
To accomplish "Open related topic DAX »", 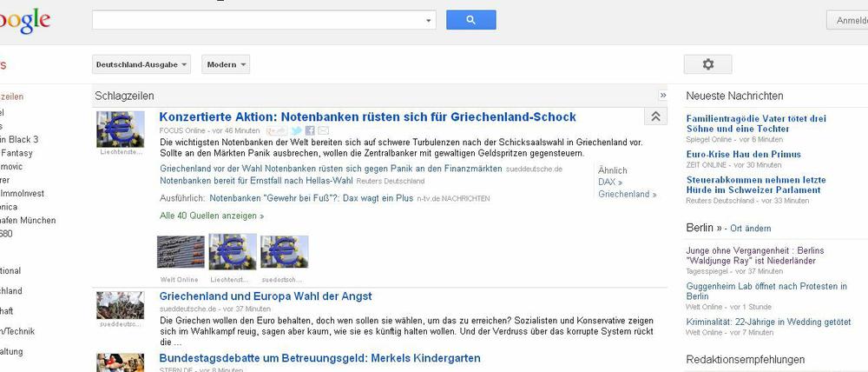I will point(610,182).
